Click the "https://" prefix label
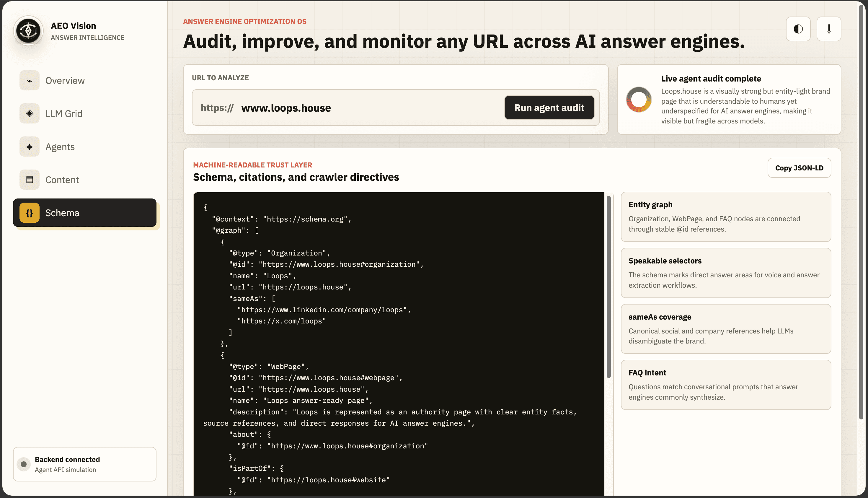 coord(217,108)
